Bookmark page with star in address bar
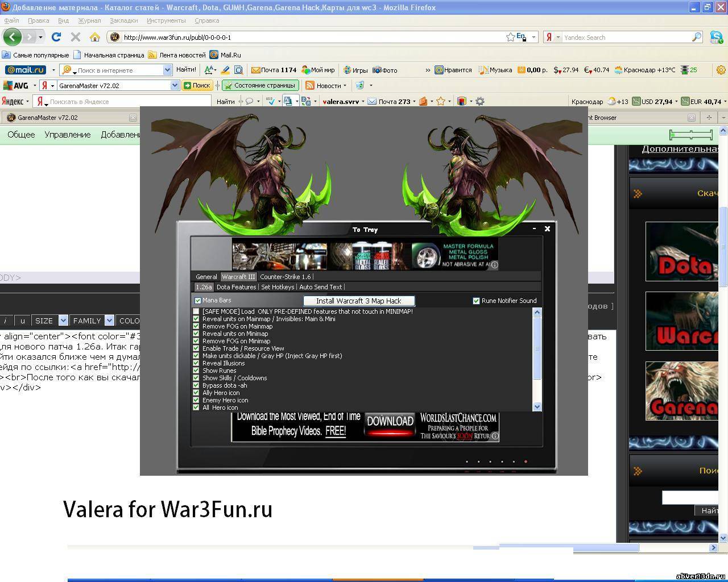 (x=511, y=37)
